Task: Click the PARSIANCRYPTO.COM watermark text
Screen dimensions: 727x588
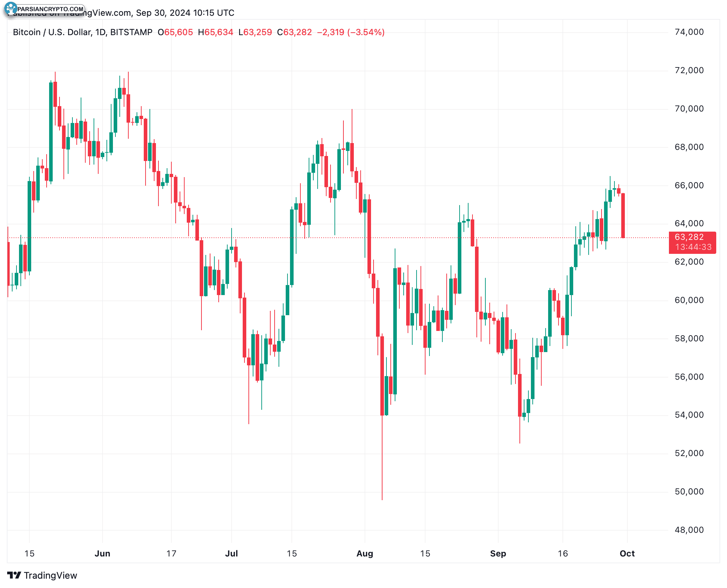Action: [x=51, y=9]
